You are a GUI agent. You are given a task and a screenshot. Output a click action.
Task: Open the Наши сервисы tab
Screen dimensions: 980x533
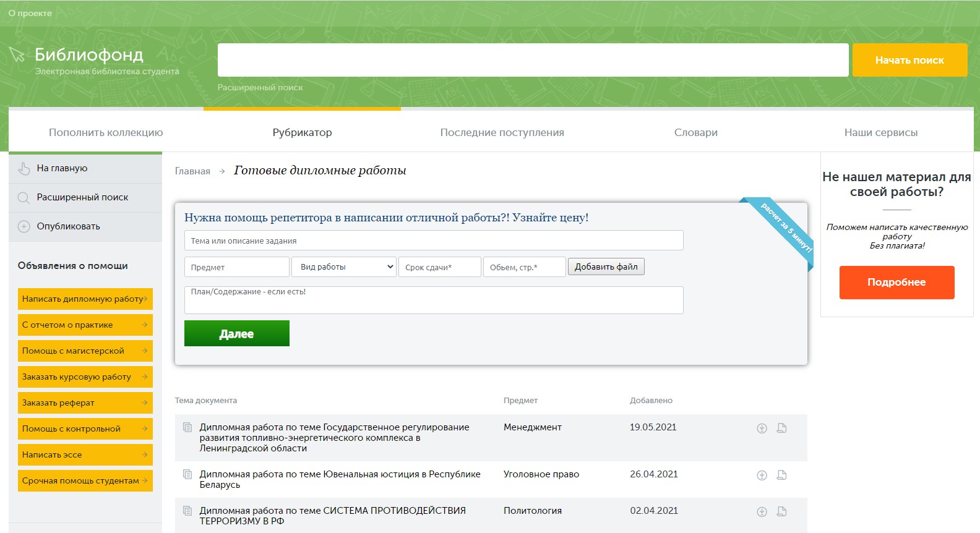pyautogui.click(x=881, y=132)
